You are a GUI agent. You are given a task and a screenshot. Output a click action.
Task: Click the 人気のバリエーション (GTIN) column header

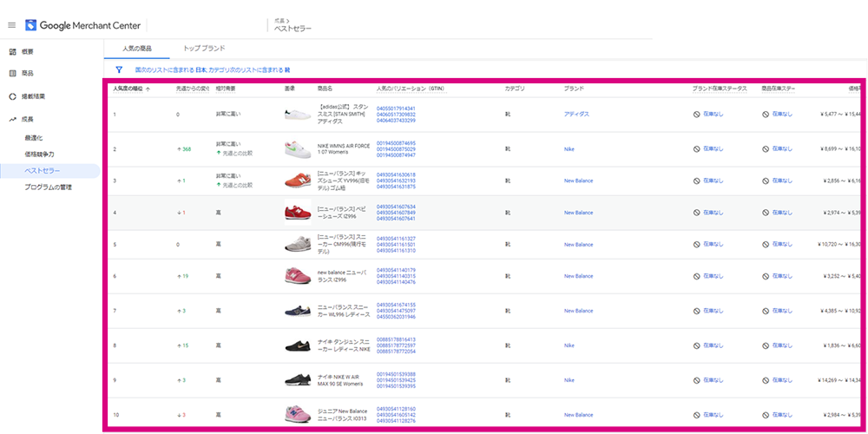click(x=411, y=89)
